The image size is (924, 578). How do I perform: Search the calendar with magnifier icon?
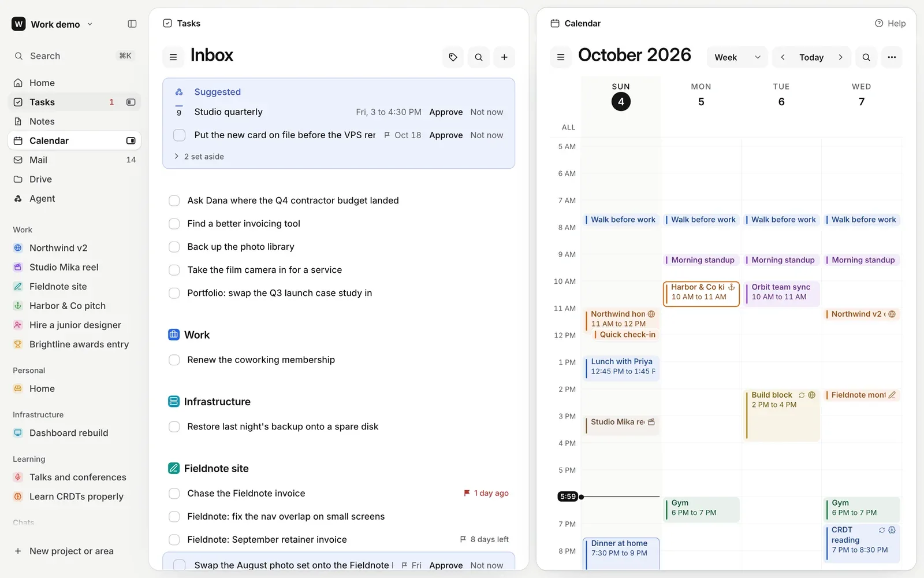pyautogui.click(x=866, y=57)
